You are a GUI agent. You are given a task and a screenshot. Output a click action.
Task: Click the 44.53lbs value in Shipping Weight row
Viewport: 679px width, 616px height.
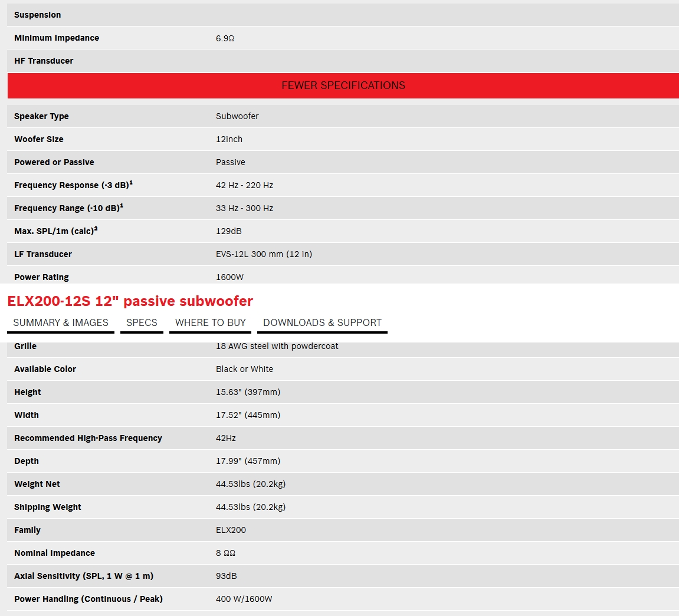tap(251, 507)
